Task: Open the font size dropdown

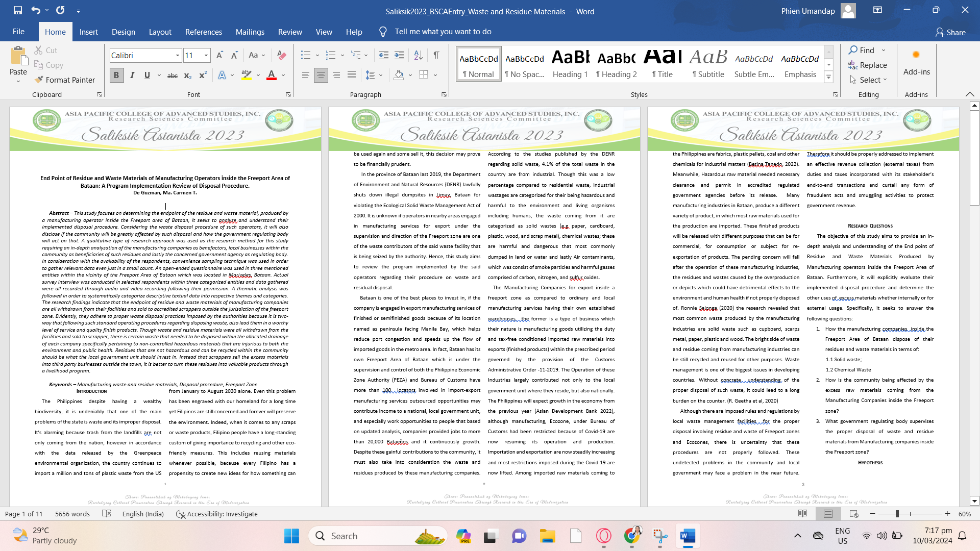Action: [x=206, y=55]
